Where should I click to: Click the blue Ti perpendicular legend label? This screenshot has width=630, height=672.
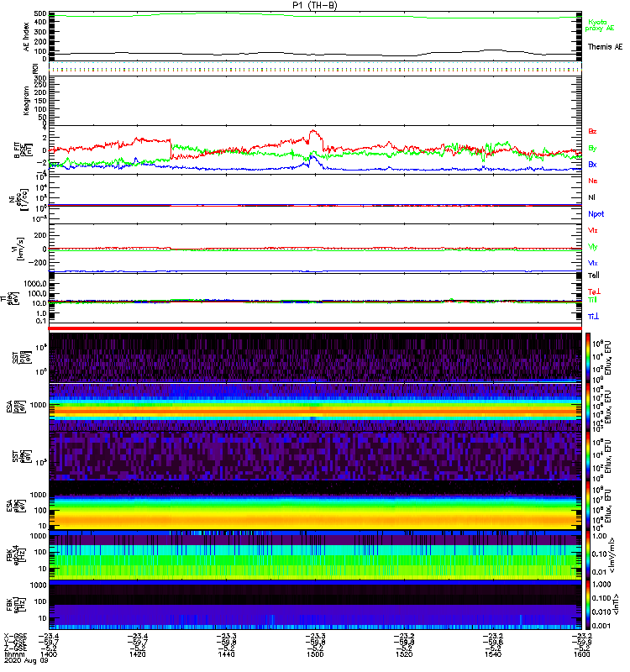(593, 317)
